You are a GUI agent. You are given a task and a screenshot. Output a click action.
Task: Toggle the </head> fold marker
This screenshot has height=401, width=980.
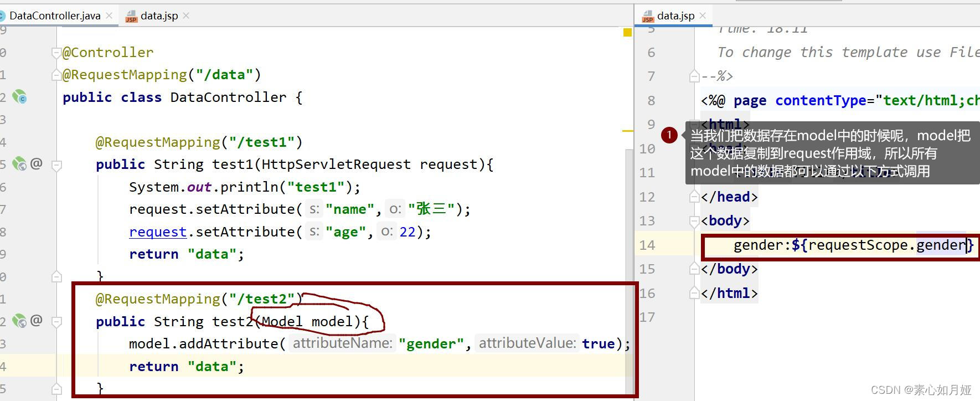click(x=694, y=197)
